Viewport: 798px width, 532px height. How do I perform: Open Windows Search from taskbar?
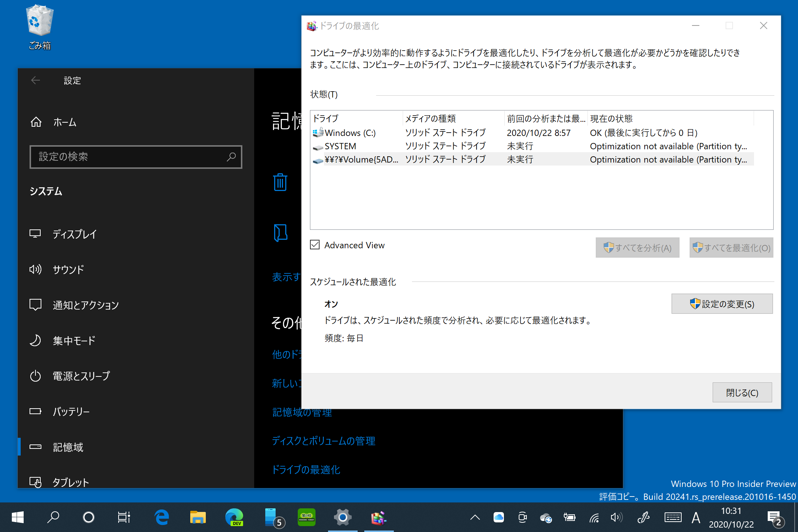click(x=53, y=517)
